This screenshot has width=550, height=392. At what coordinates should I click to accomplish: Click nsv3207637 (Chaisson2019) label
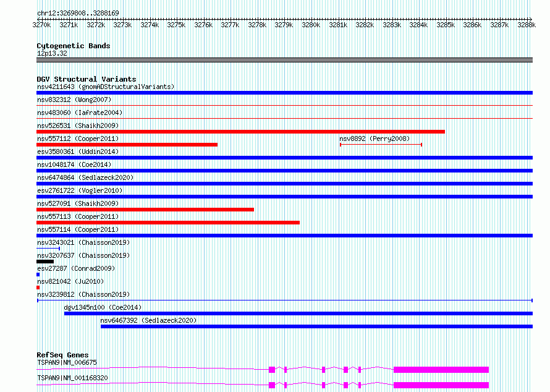tap(83, 255)
